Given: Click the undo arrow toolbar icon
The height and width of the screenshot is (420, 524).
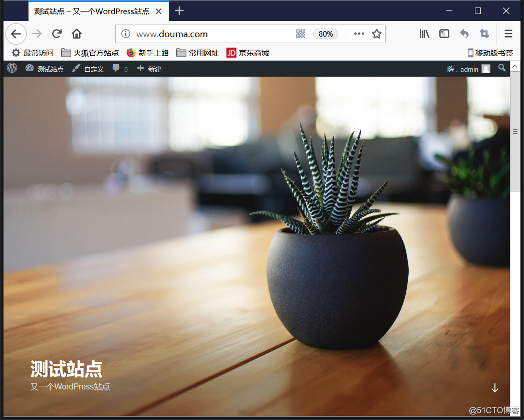Looking at the screenshot, I should pos(464,34).
